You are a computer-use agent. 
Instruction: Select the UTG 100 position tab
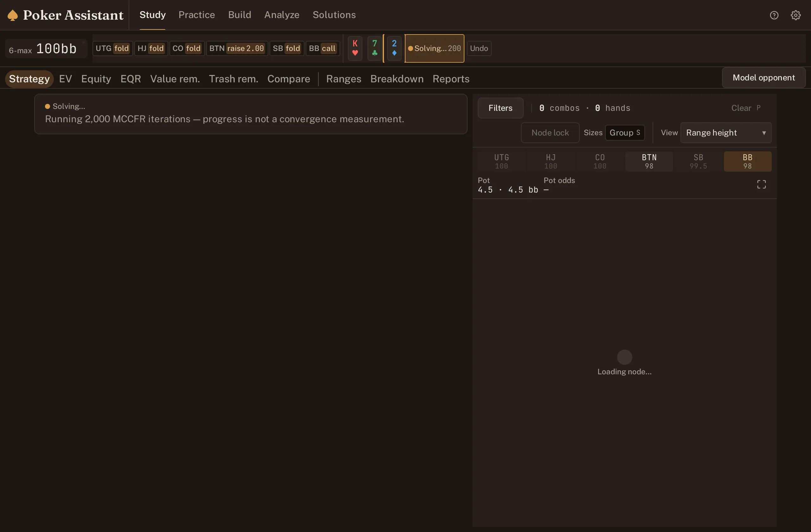click(x=501, y=161)
